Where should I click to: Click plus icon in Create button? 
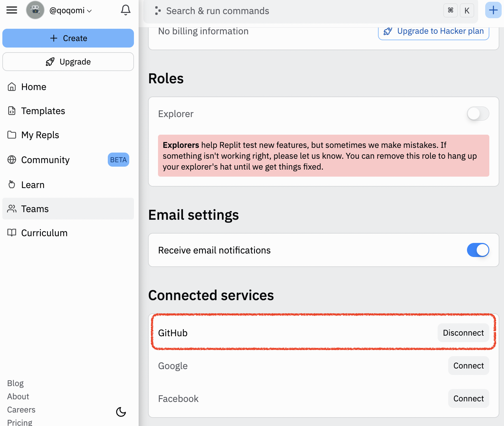pyautogui.click(x=54, y=38)
